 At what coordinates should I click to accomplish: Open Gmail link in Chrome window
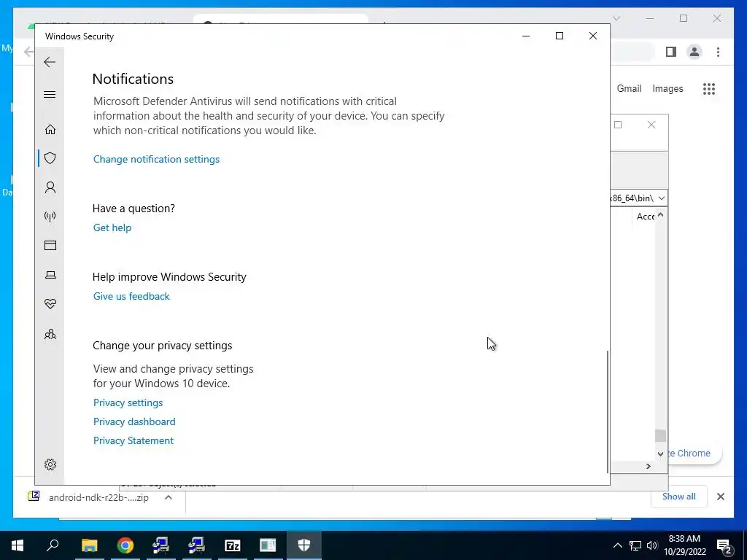[629, 88]
